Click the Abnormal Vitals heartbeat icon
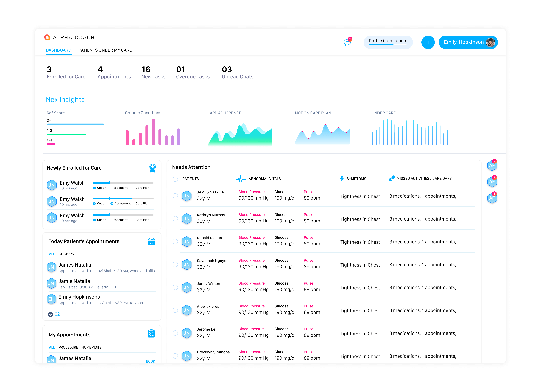 tap(240, 179)
